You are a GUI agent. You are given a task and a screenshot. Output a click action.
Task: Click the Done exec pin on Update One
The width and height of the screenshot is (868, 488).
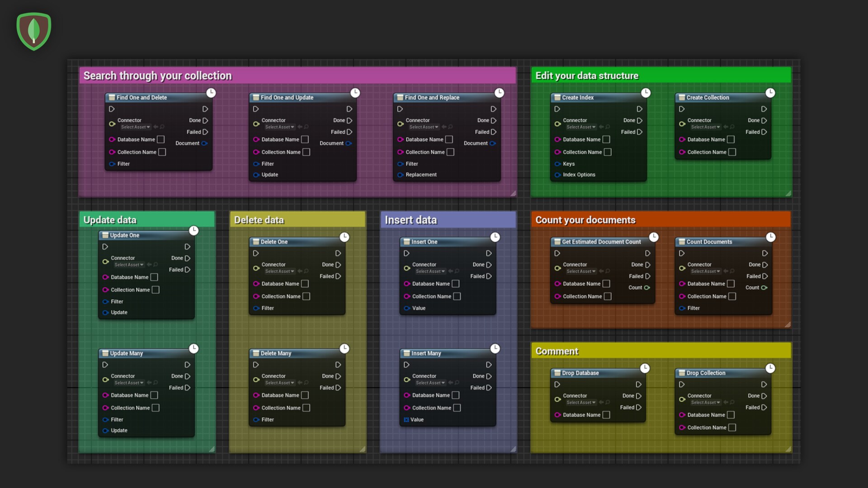pyautogui.click(x=187, y=258)
